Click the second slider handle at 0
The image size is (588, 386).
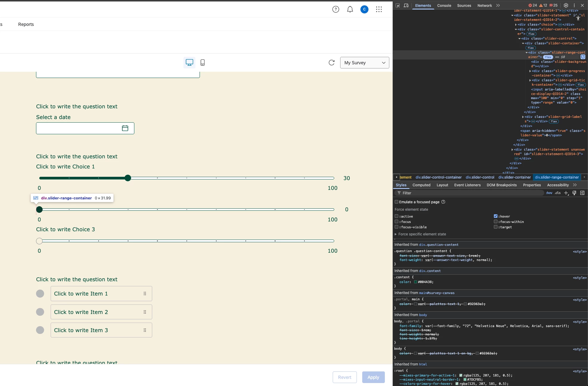pos(39,210)
